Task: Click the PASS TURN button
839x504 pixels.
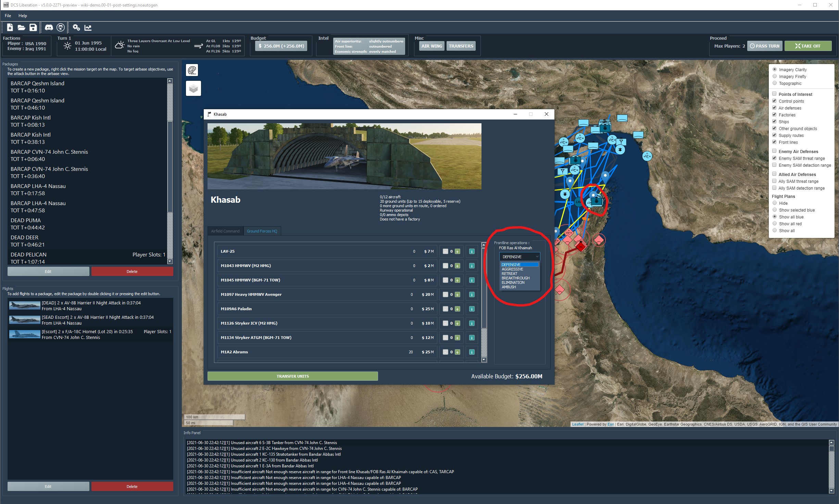Action: [x=764, y=46]
